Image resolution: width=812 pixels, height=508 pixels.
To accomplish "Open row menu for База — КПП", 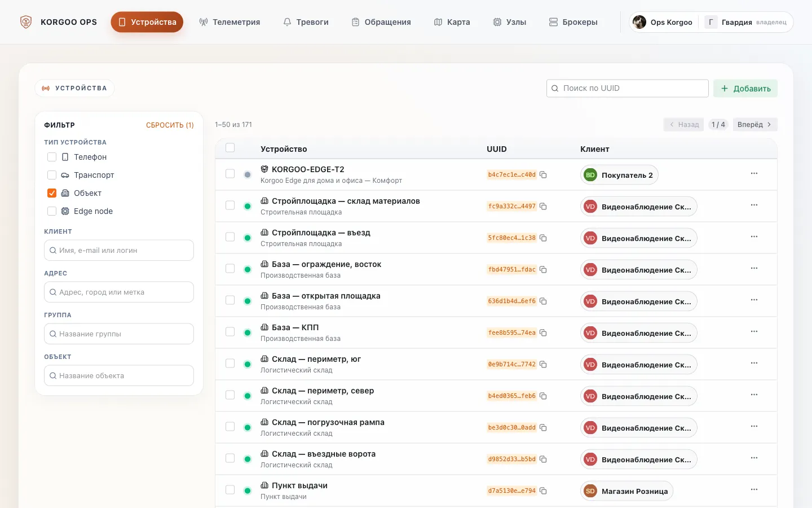I will 754,331.
